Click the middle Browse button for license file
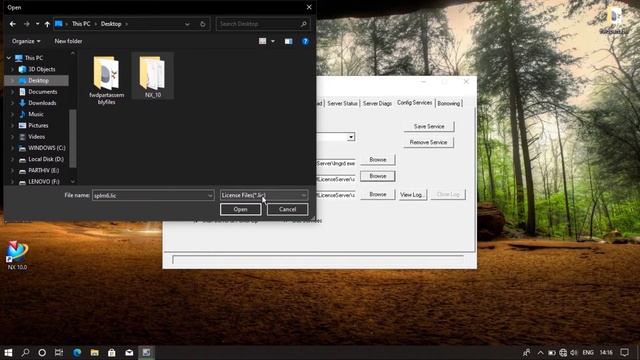The height and width of the screenshot is (360, 640). [x=378, y=176]
